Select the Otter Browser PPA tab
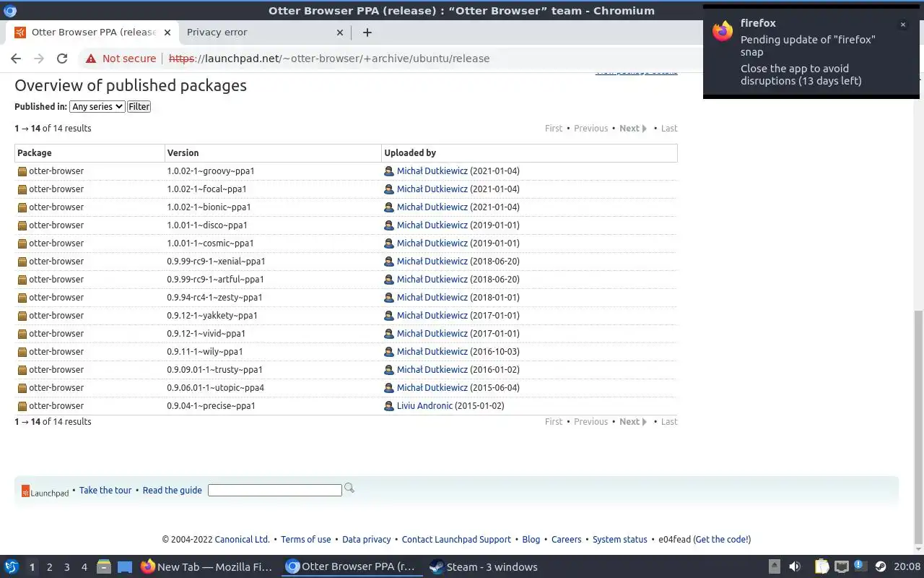 pos(92,32)
